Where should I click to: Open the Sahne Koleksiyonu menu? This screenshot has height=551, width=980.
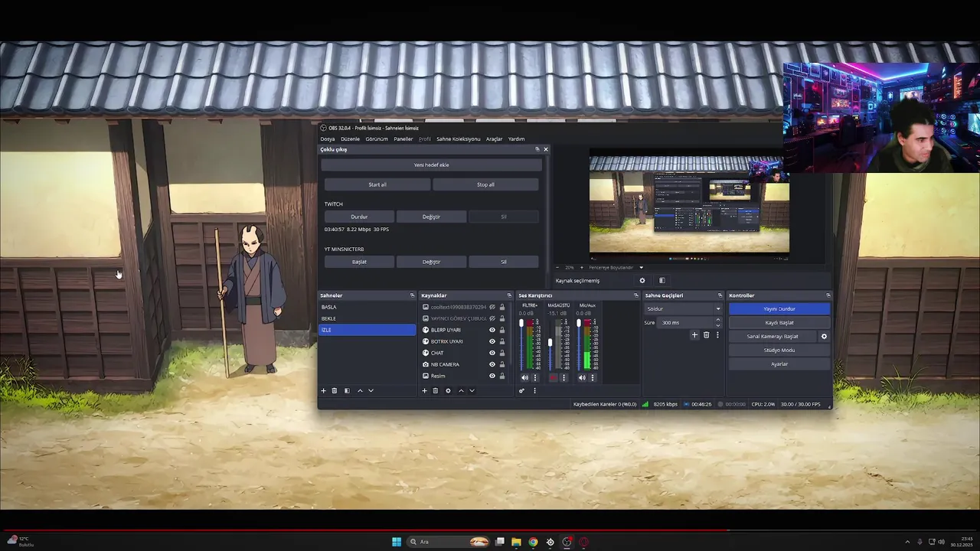pos(459,139)
